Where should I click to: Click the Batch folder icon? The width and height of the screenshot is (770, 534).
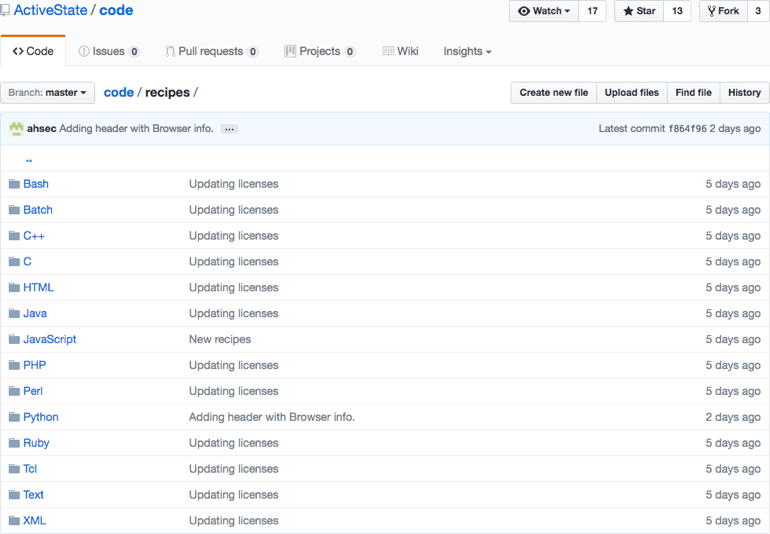tap(14, 210)
